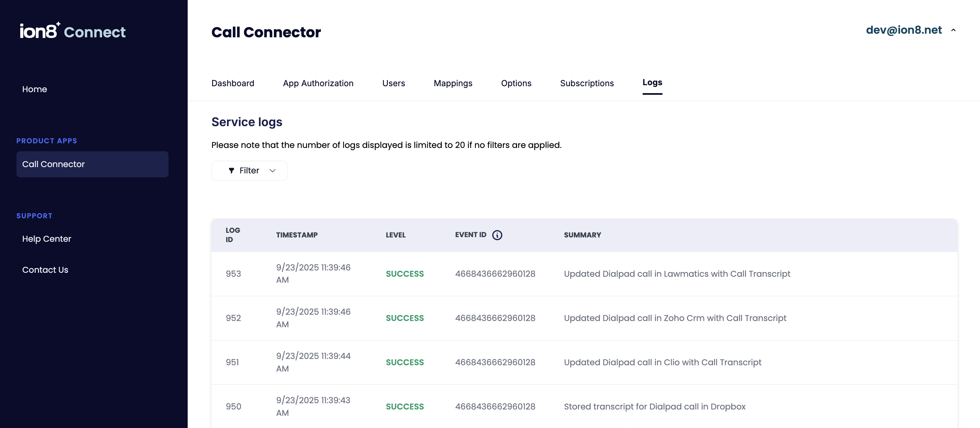The width and height of the screenshot is (980, 428).
Task: Switch to the Dashboard tab
Action: (x=233, y=83)
